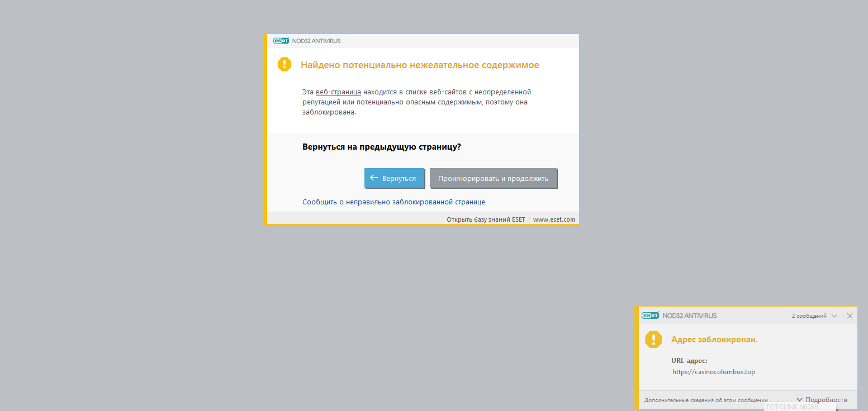
Task: Click 'Проигнорировать и продолжить' to proceed
Action: click(x=493, y=179)
